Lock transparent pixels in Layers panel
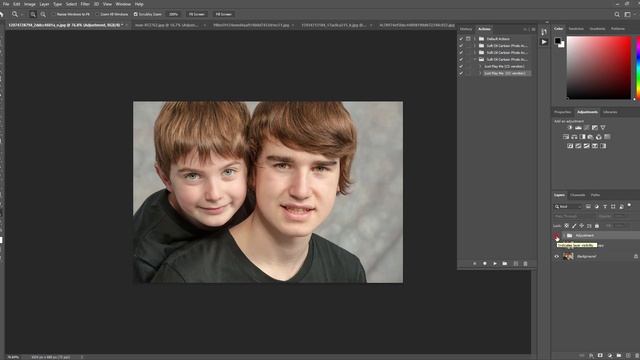This screenshot has height=360, width=640. pos(567,226)
